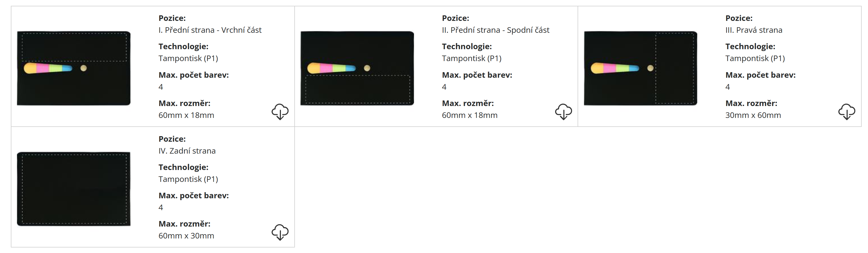The width and height of the screenshot is (868, 253).
Task: Click 'Max. počet barev:' heading in Spodní část card
Action: click(x=477, y=75)
